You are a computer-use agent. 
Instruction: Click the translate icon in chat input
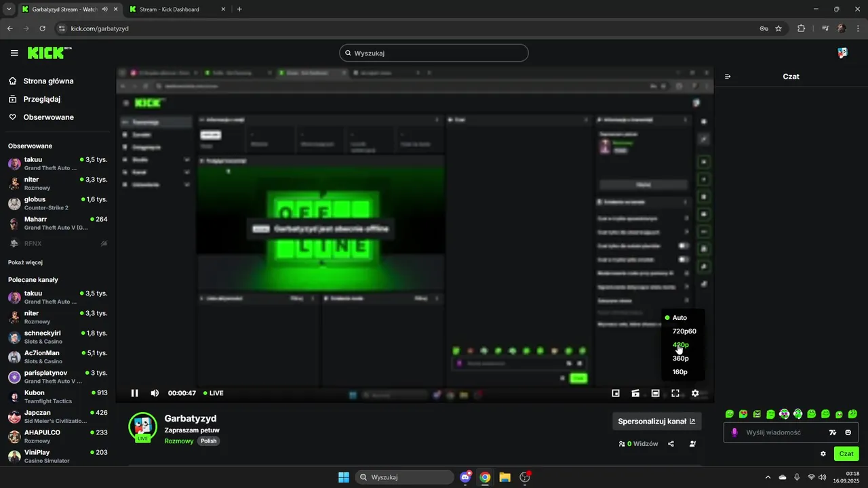[x=833, y=432]
